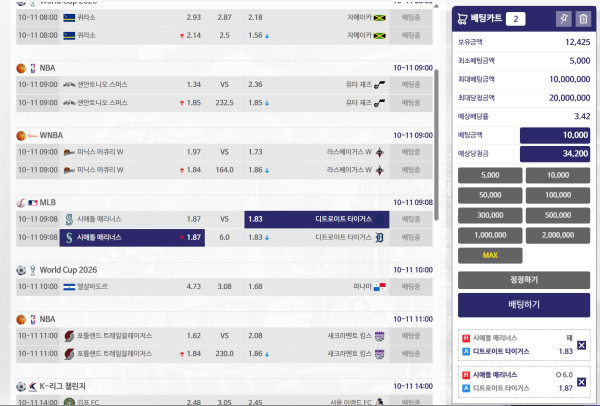Viewport: 600px width, 406px height.
Task: Select the 5,000 quick bet amount
Action: tap(490, 174)
